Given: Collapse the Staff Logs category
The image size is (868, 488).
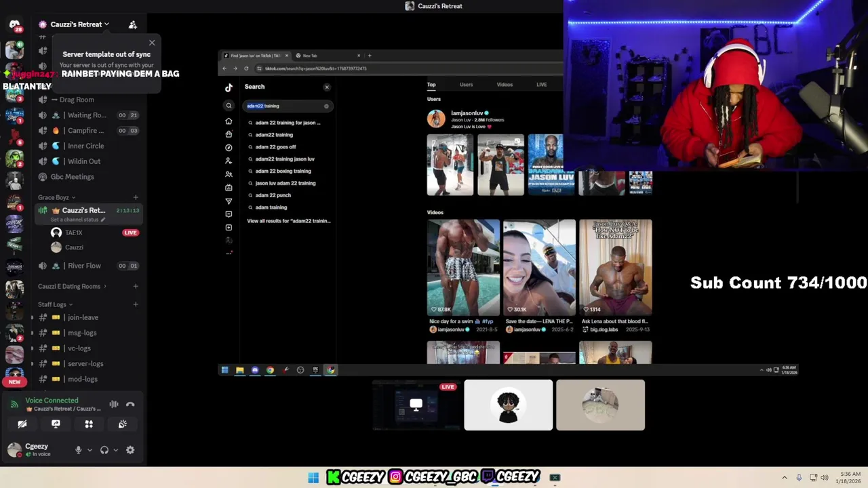Looking at the screenshot, I should [55, 304].
